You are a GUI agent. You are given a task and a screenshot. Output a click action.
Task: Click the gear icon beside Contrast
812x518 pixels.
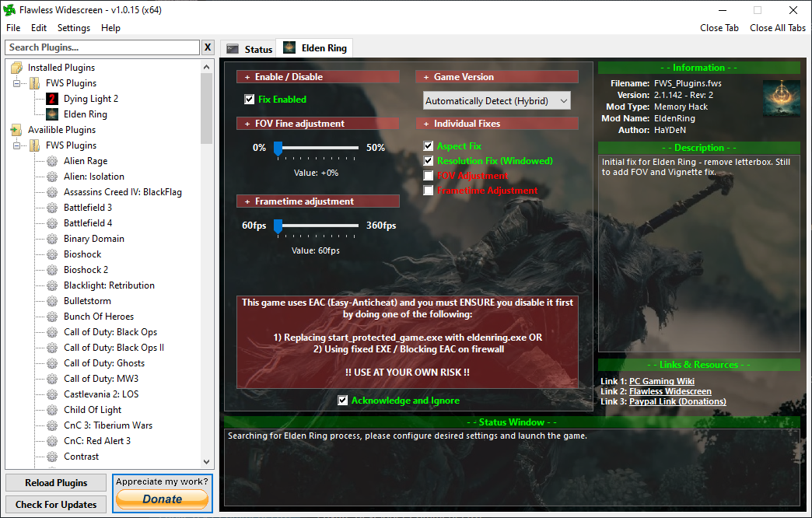tap(52, 457)
